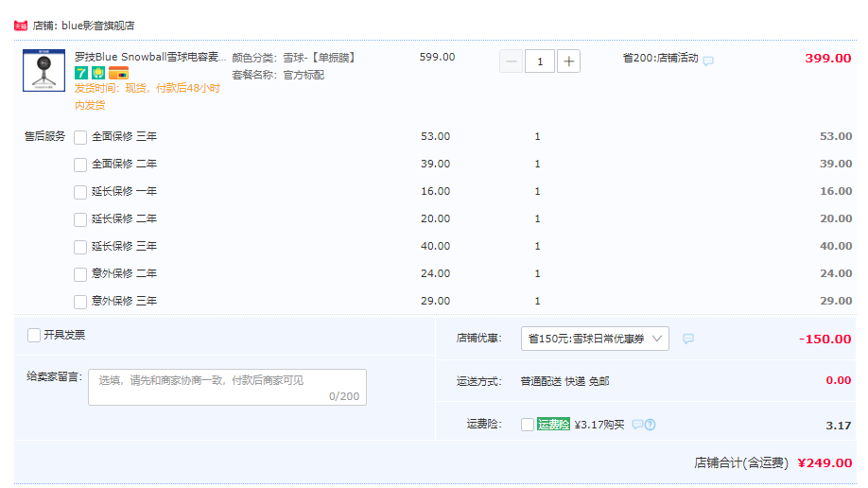Check 延长保修 二年 service option
Viewport: 868px width, 488px height.
[80, 219]
